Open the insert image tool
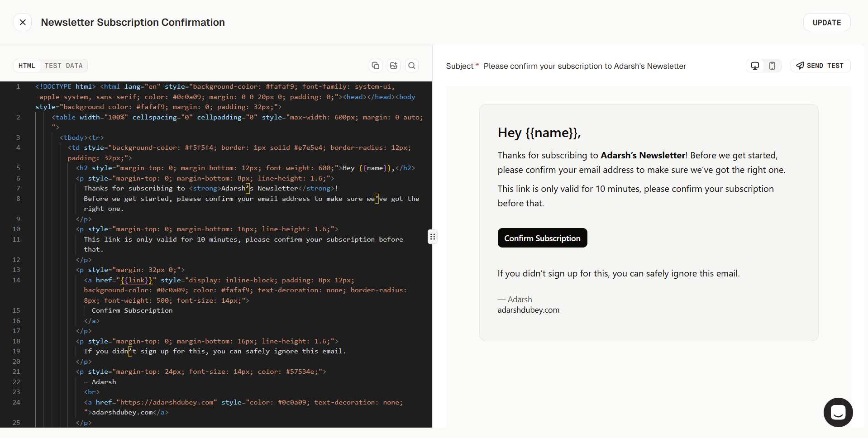 [393, 66]
